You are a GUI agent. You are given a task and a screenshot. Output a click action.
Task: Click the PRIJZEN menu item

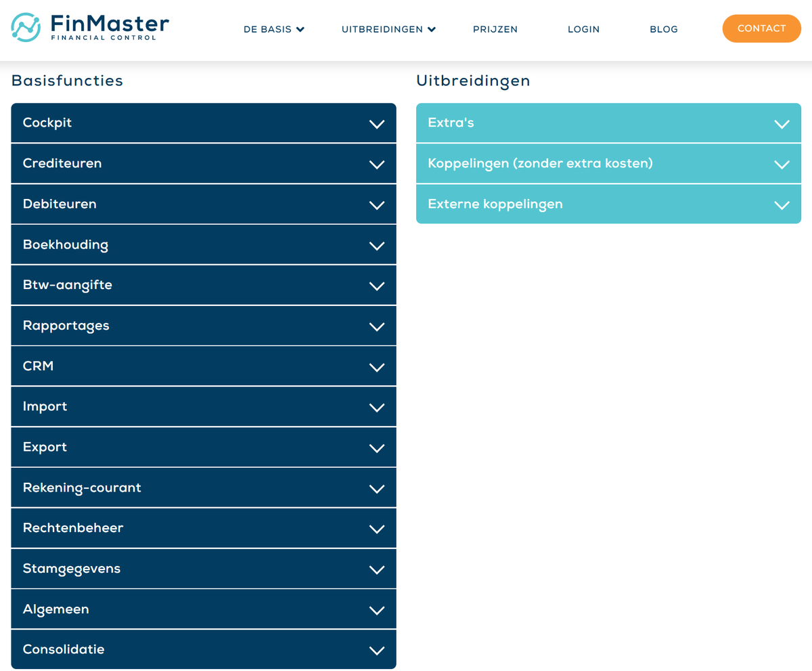tap(495, 29)
